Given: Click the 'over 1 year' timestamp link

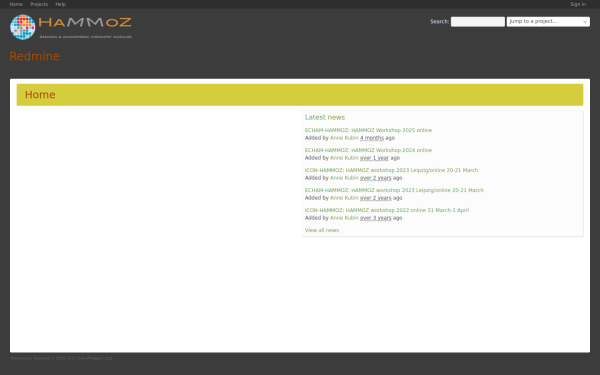Looking at the screenshot, I should click(x=374, y=158).
